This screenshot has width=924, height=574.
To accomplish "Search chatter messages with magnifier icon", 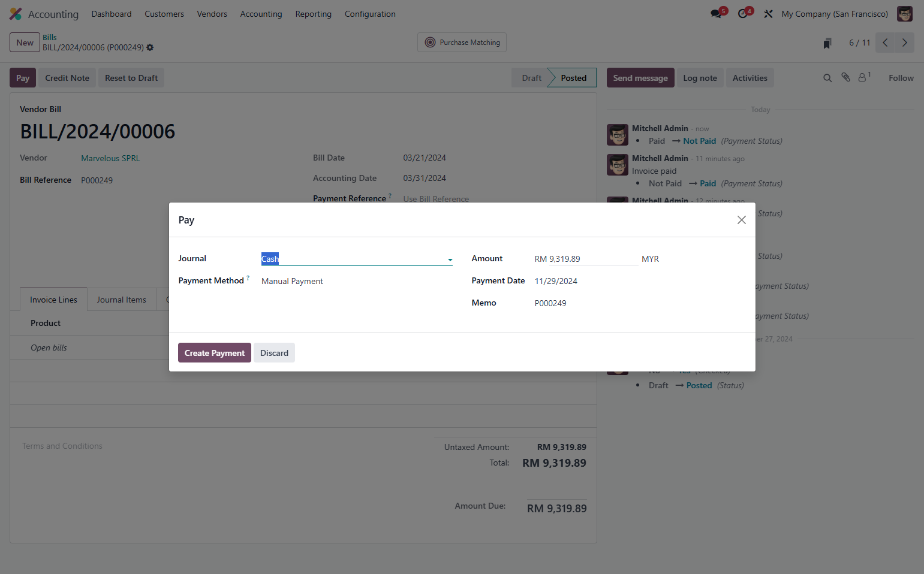I will (827, 78).
